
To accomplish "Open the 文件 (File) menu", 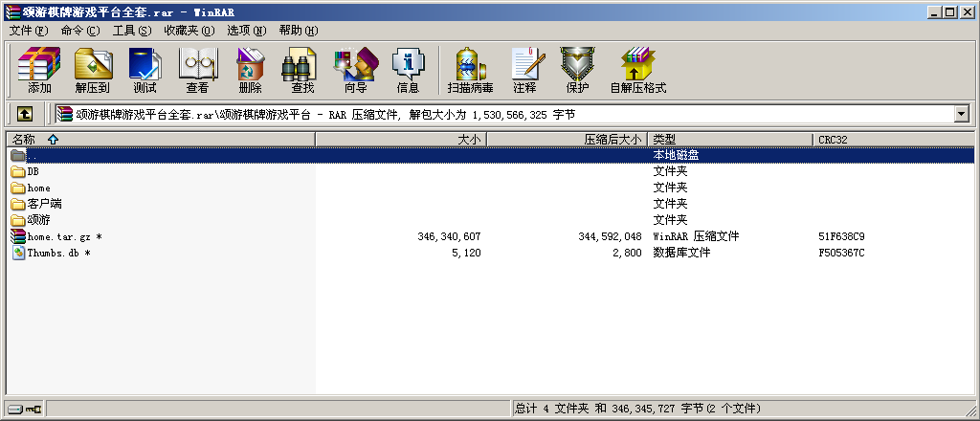I will click(28, 31).
